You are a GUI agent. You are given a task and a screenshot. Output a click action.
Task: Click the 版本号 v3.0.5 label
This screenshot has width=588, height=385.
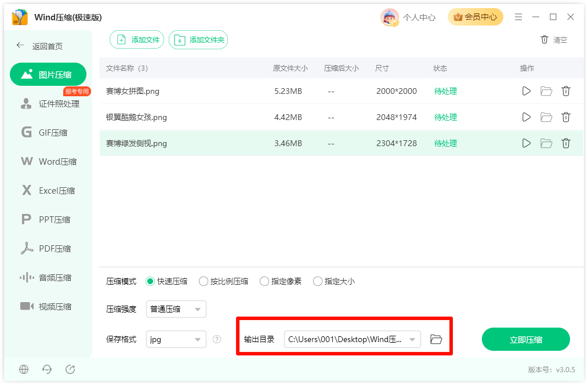tap(551, 369)
